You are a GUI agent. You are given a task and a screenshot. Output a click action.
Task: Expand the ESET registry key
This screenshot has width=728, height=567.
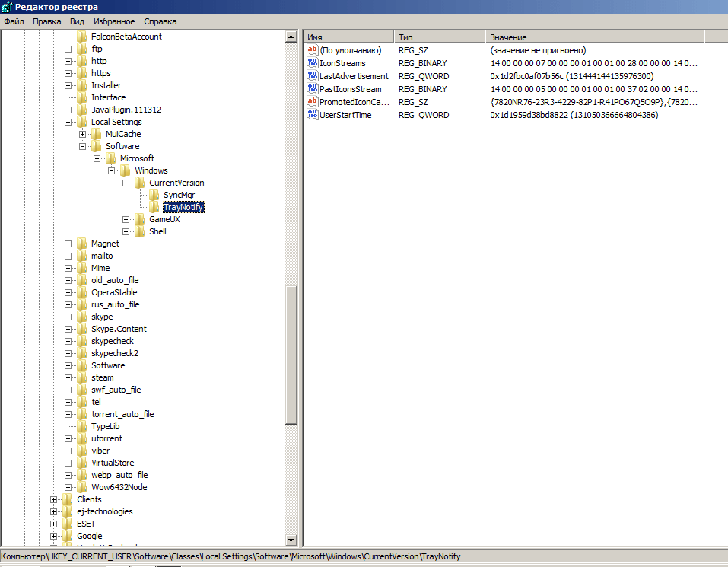coord(54,524)
